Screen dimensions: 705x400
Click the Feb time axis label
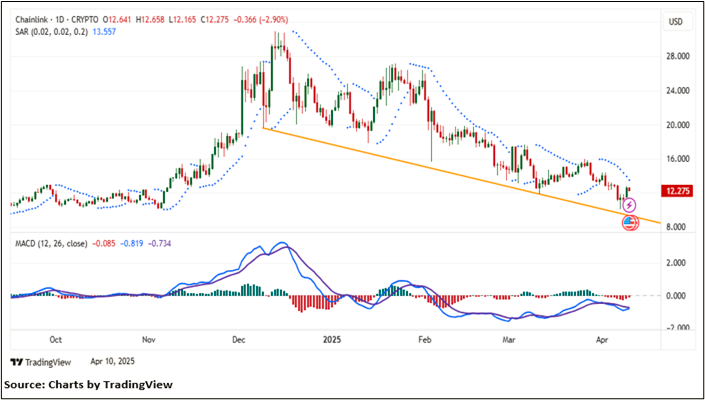click(x=424, y=340)
